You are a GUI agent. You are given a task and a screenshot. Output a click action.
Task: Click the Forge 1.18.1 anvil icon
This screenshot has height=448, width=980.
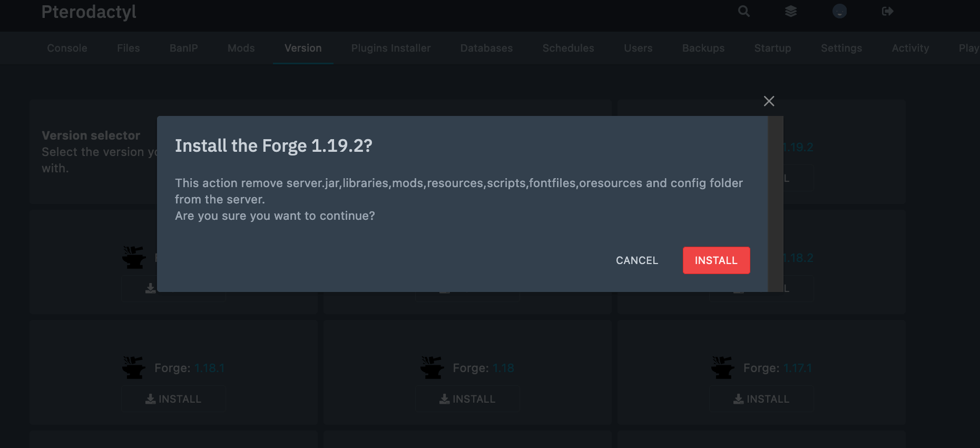click(134, 367)
